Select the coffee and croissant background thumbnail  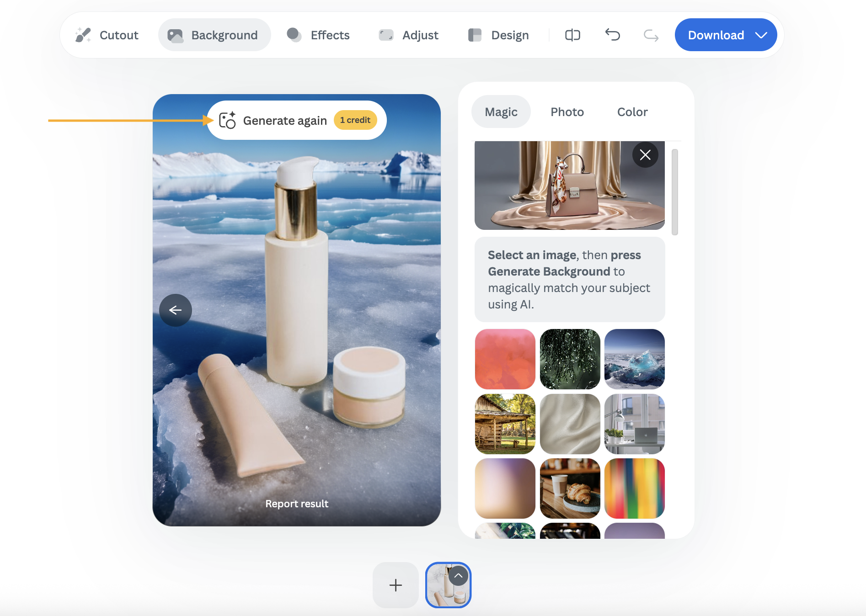[570, 489]
